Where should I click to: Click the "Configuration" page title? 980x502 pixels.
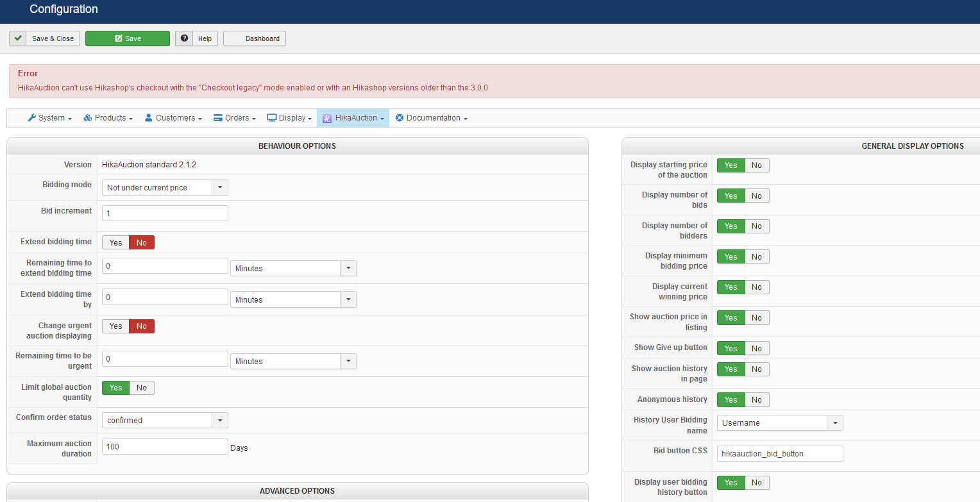point(63,9)
